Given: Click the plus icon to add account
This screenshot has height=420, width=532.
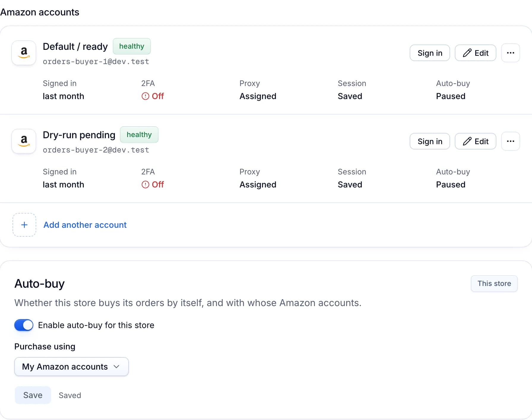Looking at the screenshot, I should point(24,225).
